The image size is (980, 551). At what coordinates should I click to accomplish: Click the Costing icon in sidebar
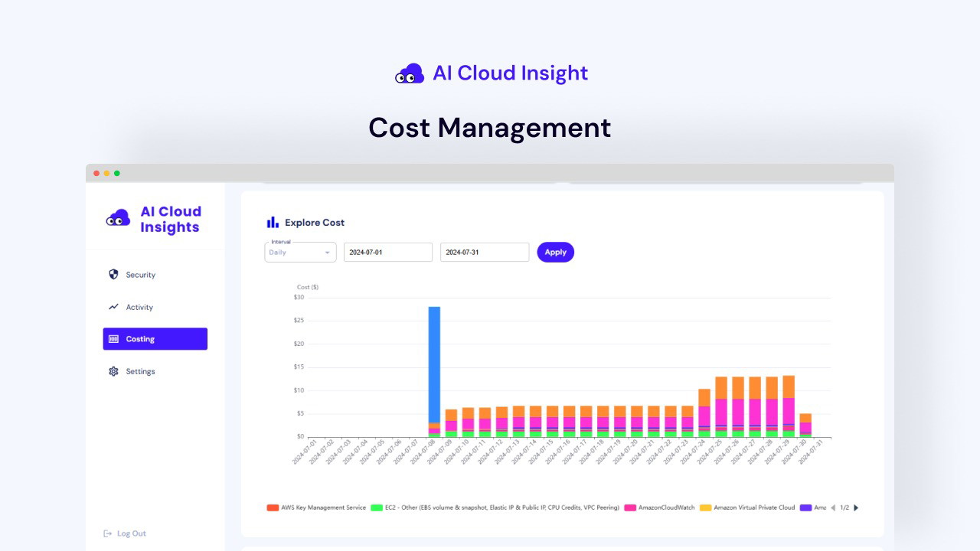[x=113, y=339]
